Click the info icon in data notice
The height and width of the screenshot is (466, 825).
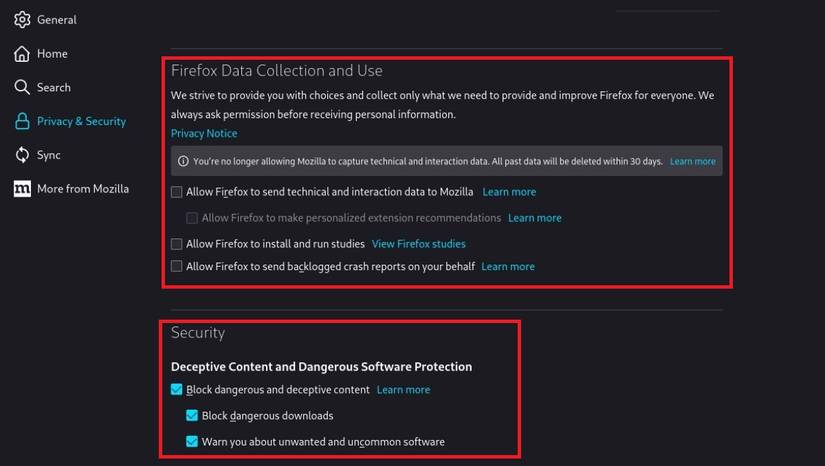(183, 161)
